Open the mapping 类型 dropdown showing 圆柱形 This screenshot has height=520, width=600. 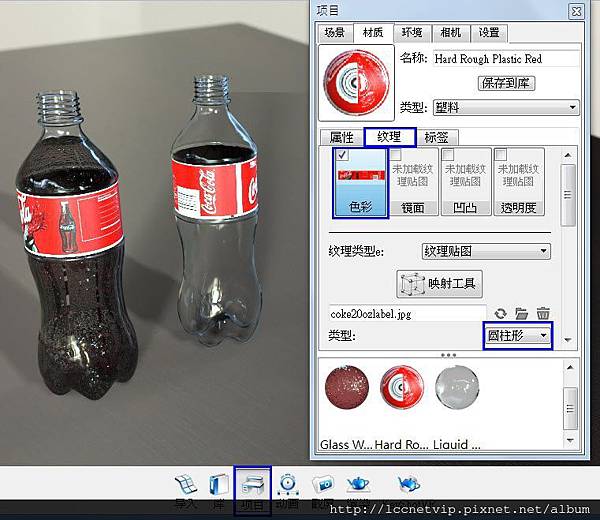point(518,336)
